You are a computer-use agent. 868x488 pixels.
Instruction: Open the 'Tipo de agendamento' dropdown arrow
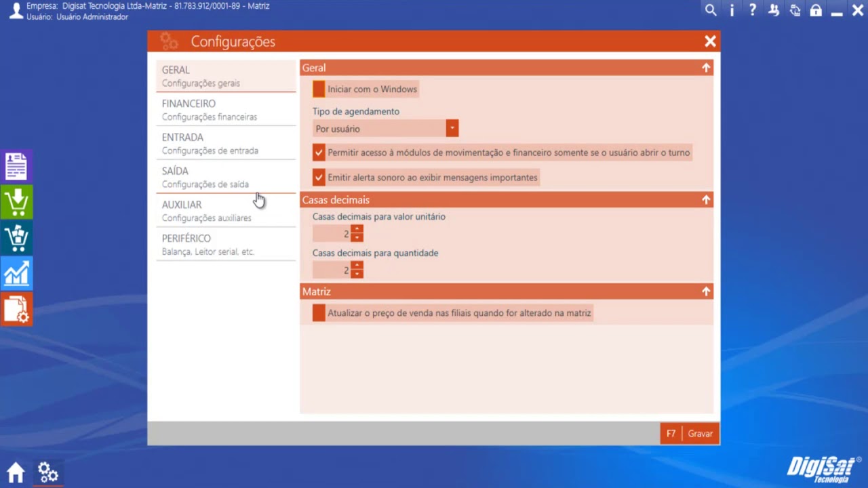point(452,128)
